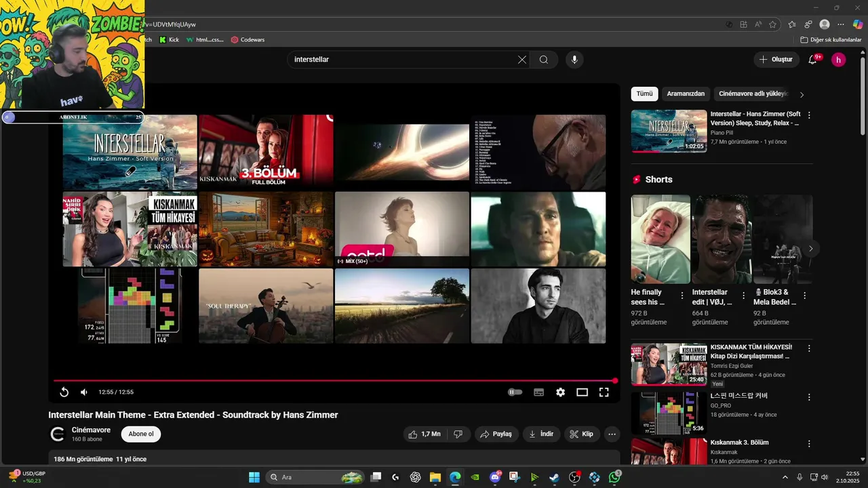Open Interstellar Piano Pill sidebar thumbnail

(669, 131)
